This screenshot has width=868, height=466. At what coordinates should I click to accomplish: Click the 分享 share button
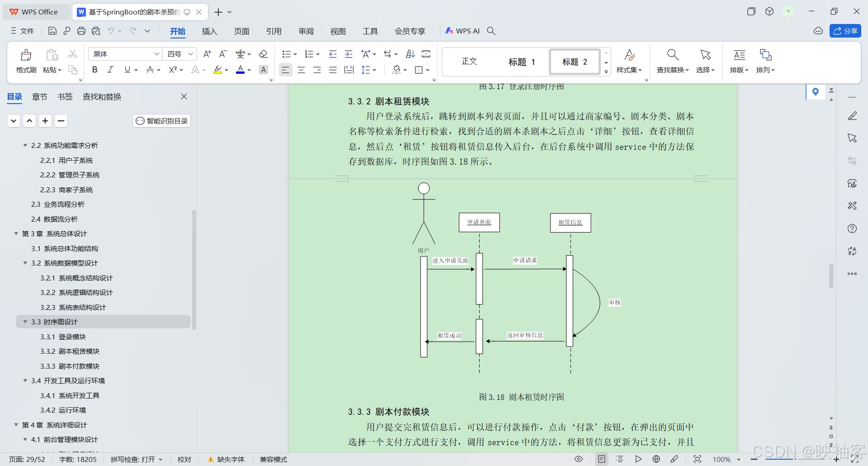[845, 31]
